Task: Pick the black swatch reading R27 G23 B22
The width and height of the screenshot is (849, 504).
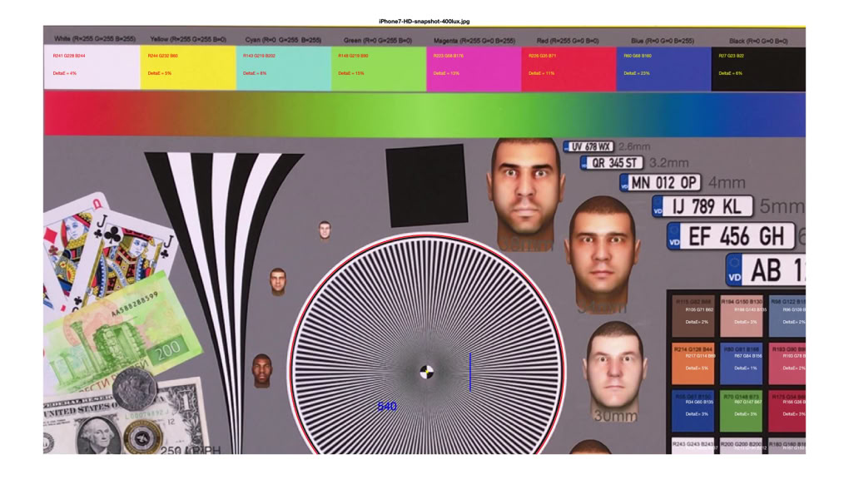Action: click(758, 69)
